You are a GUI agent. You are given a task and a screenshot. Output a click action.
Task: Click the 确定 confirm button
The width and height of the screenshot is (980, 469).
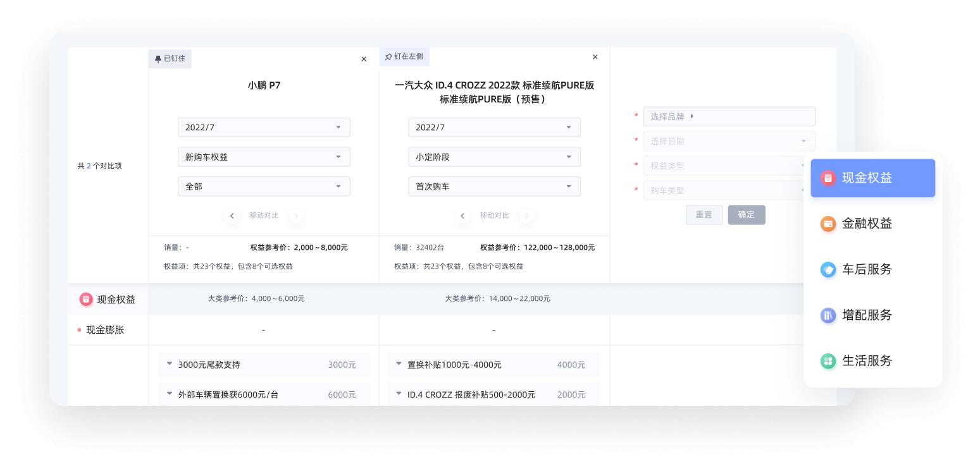(747, 215)
